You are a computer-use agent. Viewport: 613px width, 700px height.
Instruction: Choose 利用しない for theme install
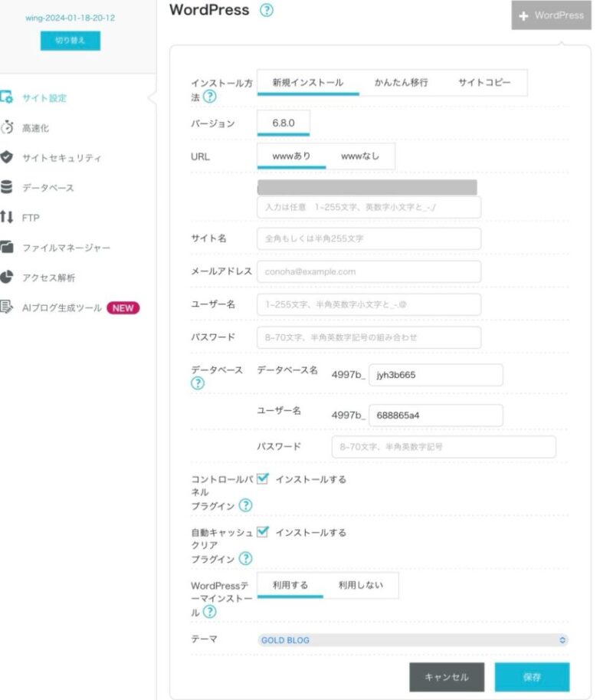(x=360, y=585)
